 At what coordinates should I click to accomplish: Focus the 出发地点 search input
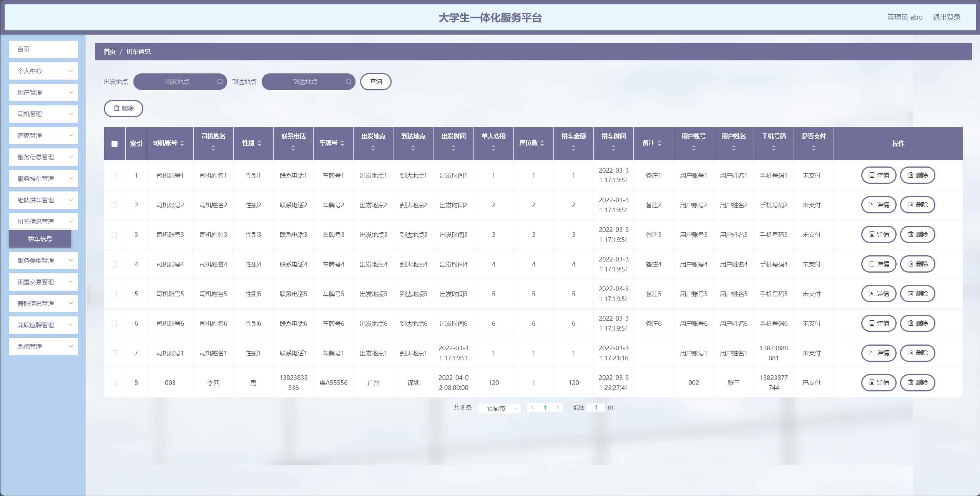tap(180, 82)
